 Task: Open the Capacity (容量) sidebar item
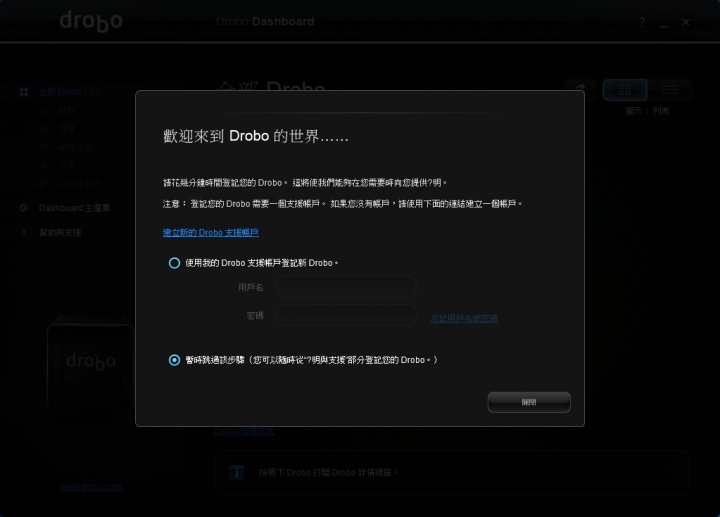pos(67,129)
